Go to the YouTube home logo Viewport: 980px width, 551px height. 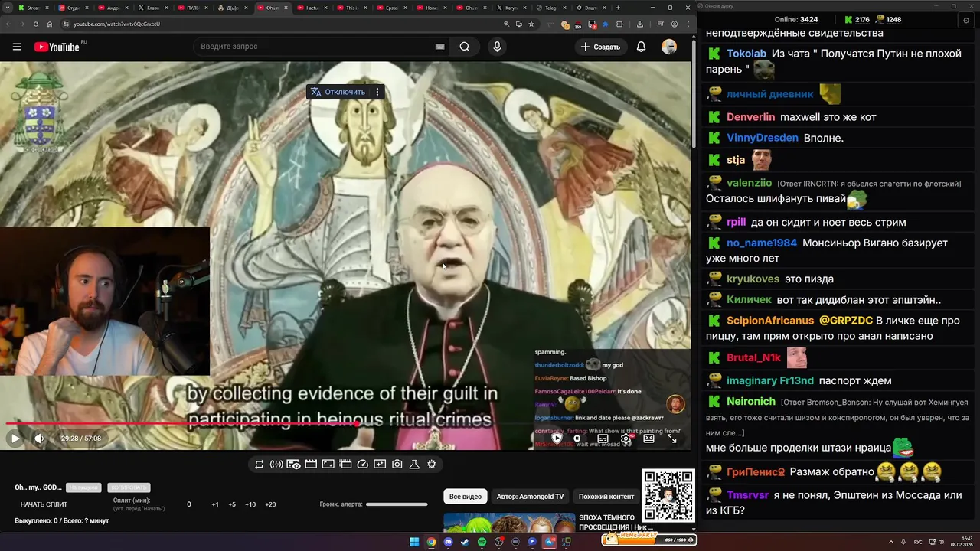57,47
